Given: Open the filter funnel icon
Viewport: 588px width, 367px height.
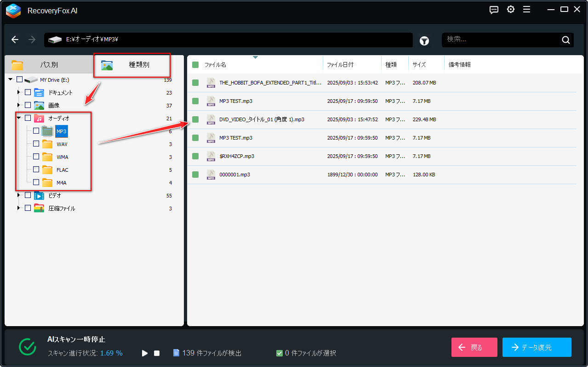Looking at the screenshot, I should click(424, 41).
